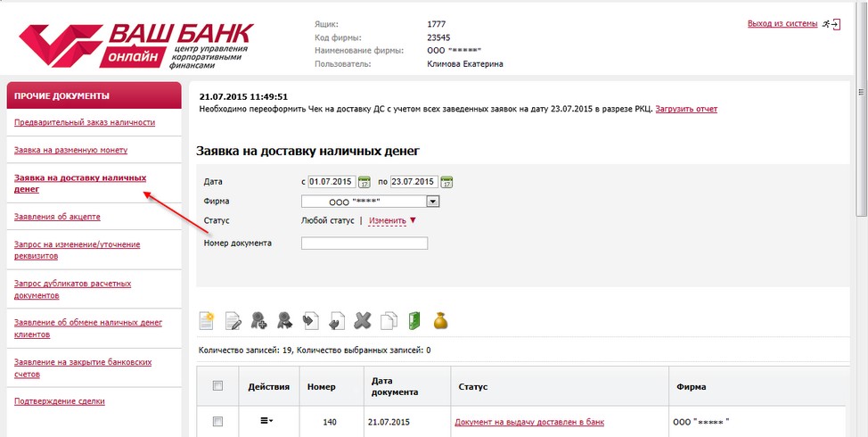Viewport: 868px width, 437px height.
Task: Click the copy document icon
Action: coord(389,321)
